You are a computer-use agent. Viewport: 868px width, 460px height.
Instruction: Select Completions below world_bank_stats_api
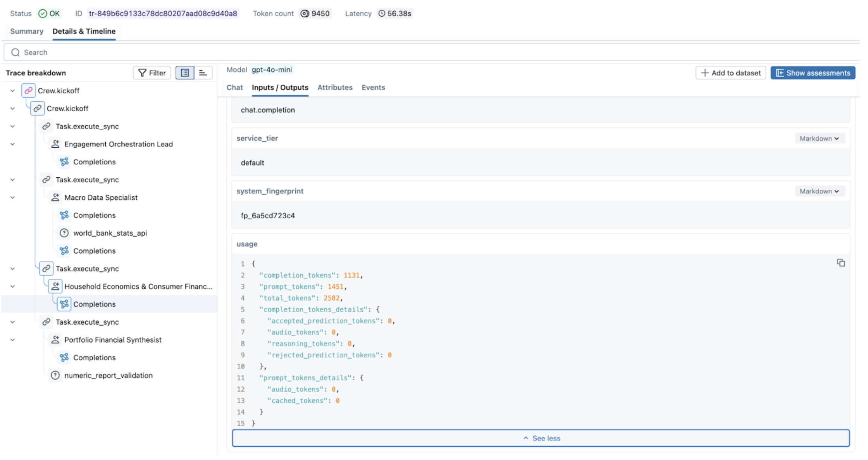click(x=110, y=251)
